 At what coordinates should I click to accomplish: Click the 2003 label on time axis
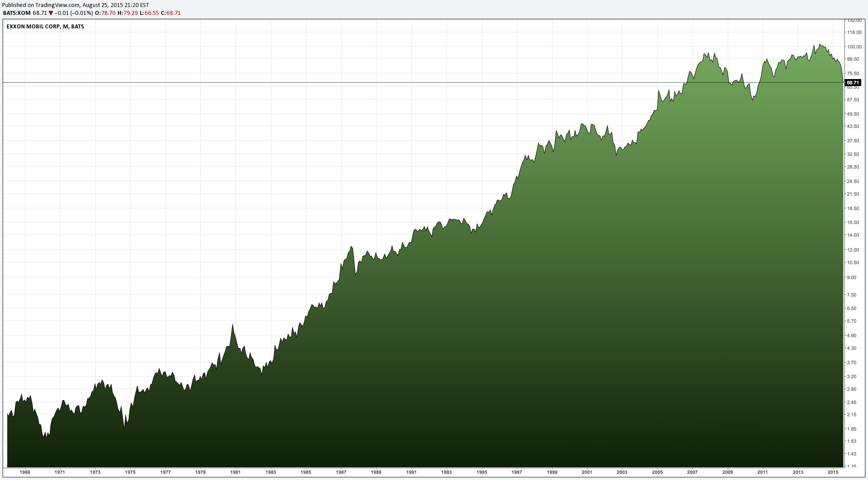[622, 472]
